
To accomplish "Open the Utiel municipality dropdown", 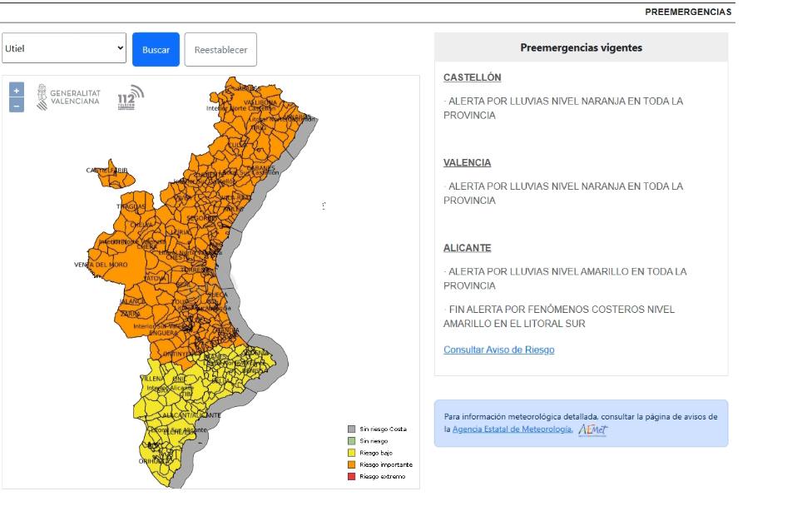I will 64,49.
